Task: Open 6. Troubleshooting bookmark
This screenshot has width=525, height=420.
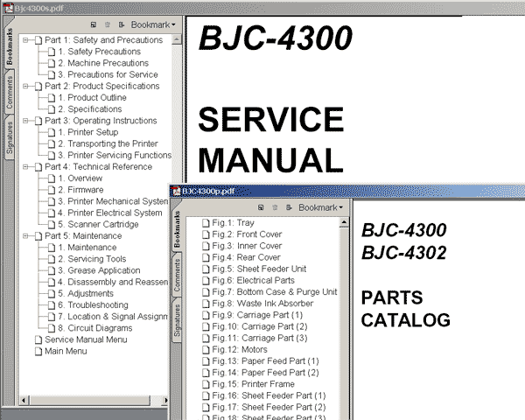Action: [93, 305]
